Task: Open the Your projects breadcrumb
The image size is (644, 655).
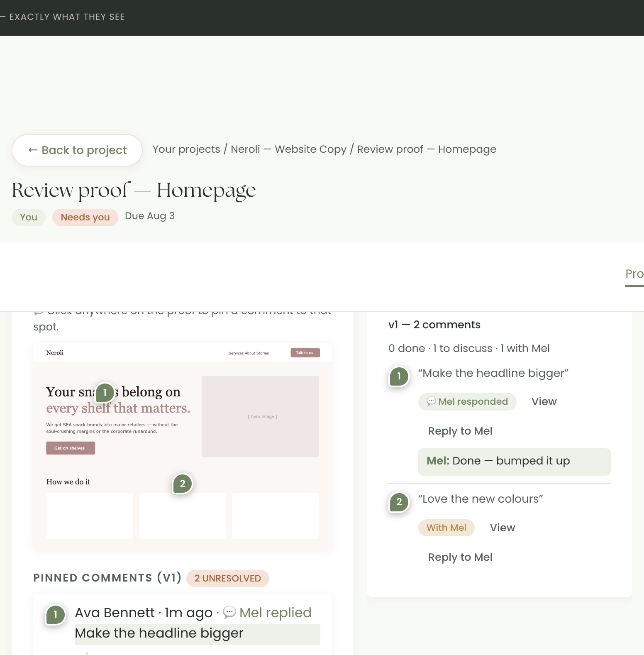Action: click(186, 149)
